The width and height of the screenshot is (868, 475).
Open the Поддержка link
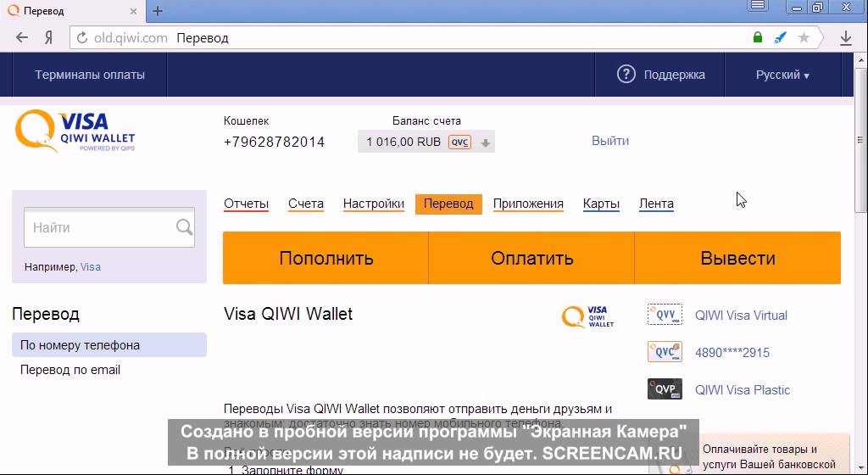point(674,75)
